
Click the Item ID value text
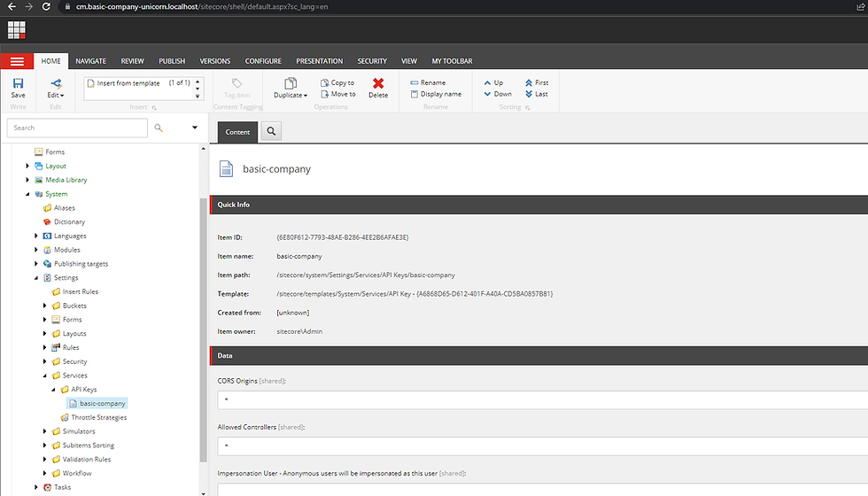point(343,237)
